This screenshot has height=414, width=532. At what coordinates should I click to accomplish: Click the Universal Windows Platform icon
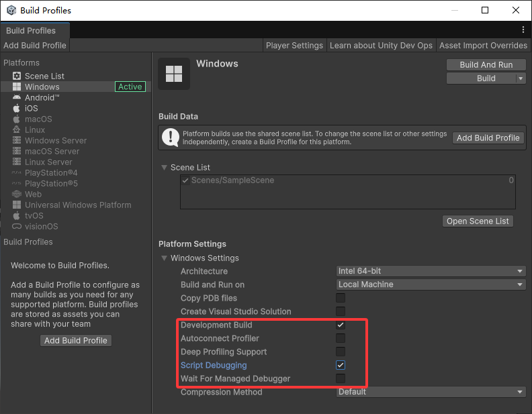[x=17, y=205]
